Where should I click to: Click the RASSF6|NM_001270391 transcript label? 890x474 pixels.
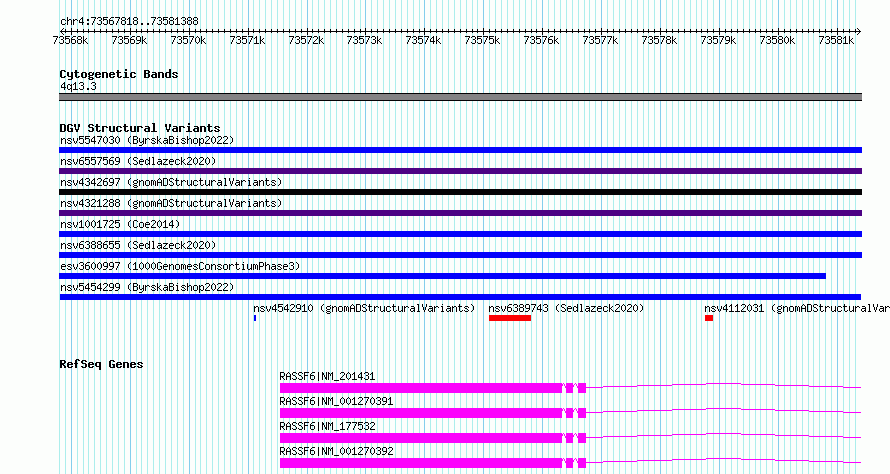(x=336, y=401)
